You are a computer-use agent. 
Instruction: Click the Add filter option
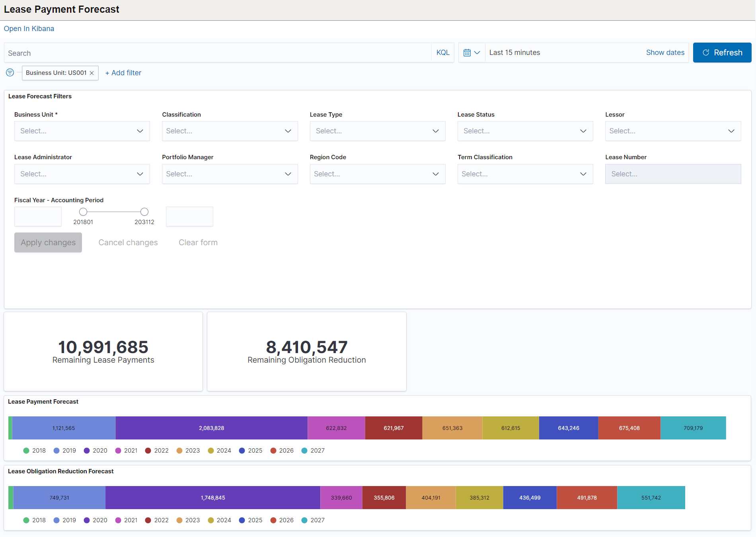(123, 73)
